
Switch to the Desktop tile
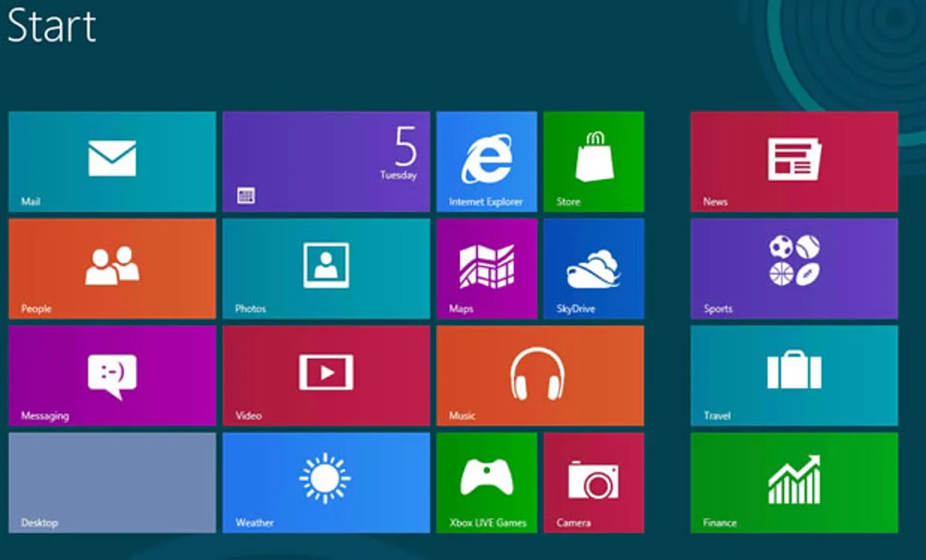pos(112,482)
